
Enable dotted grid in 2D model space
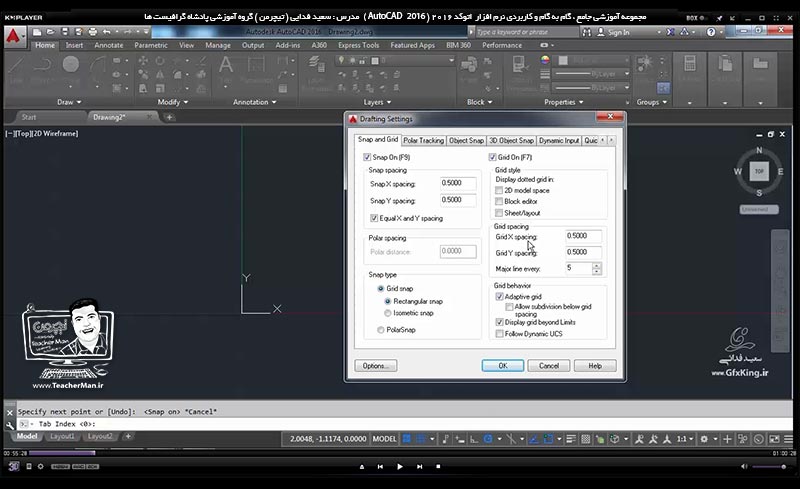click(x=499, y=190)
